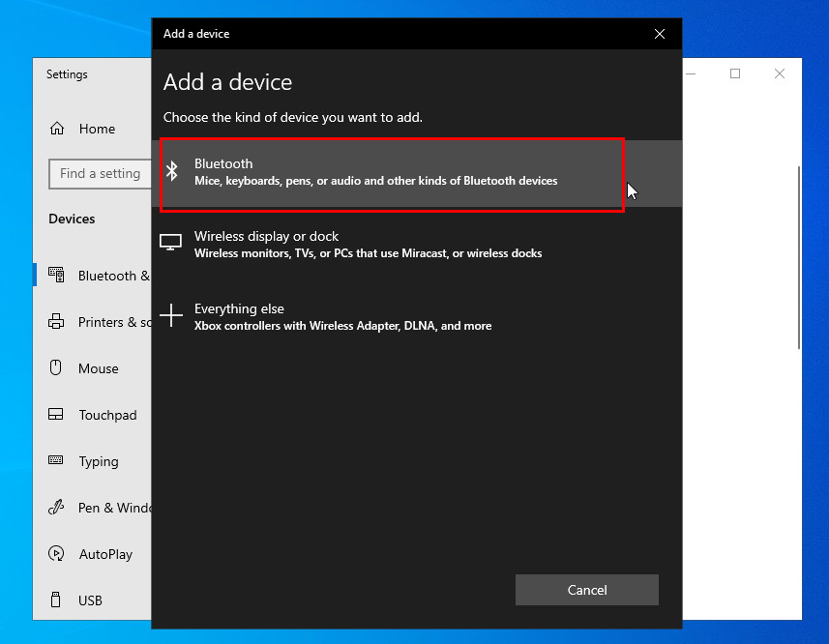Open Bluetooth & other devices page
Screen dimensions: 829x644
(92, 276)
